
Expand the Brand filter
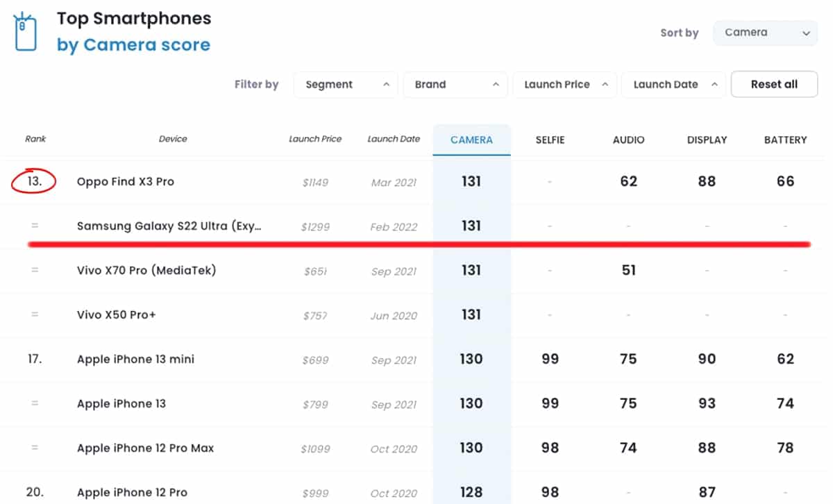click(x=455, y=85)
